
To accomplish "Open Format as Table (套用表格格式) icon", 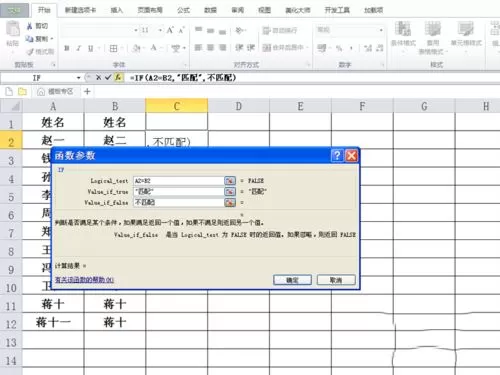I will click(x=432, y=29).
